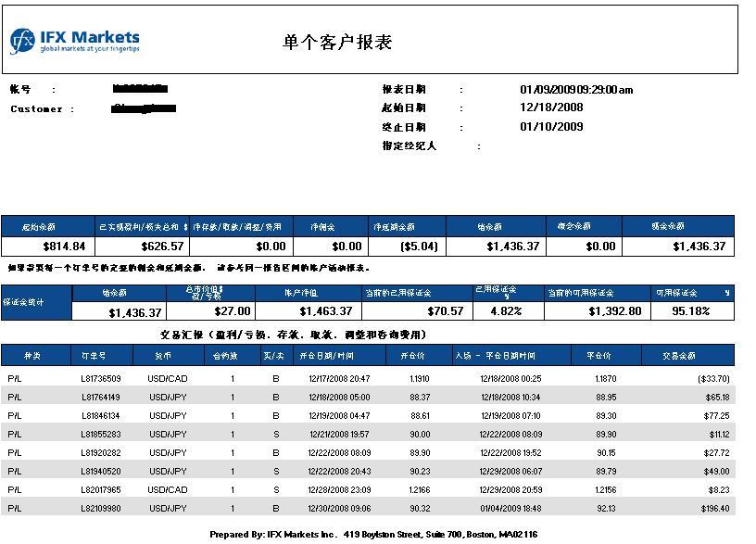Image resolution: width=756 pixels, height=544 pixels.
Task: Click close time 12/18/2008 10:34
Action: [510, 398]
